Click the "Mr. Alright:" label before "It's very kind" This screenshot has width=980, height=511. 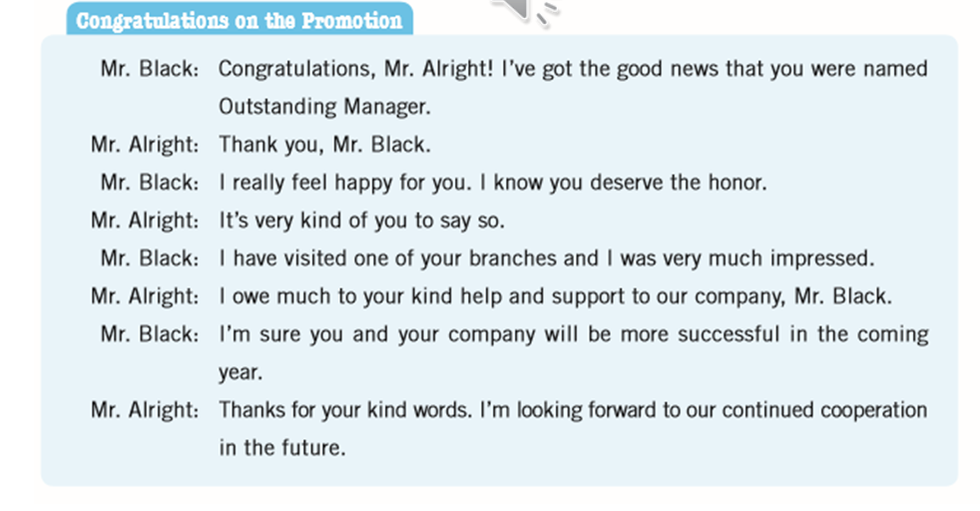[144, 221]
